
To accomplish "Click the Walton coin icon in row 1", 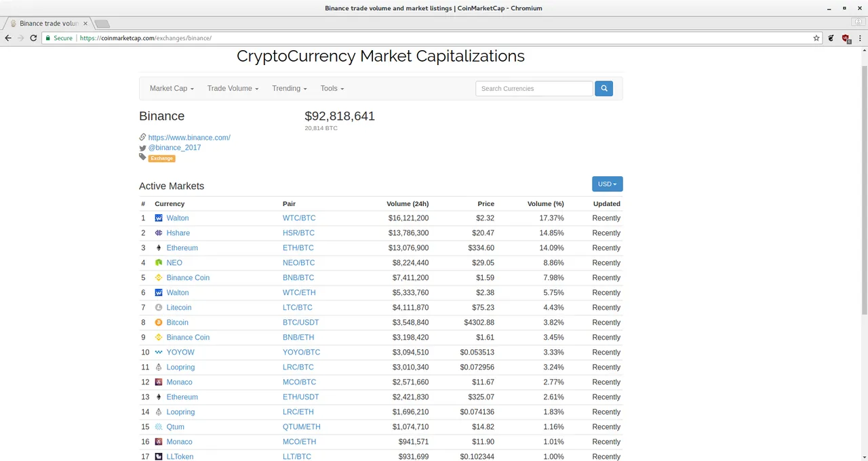I will (x=159, y=218).
